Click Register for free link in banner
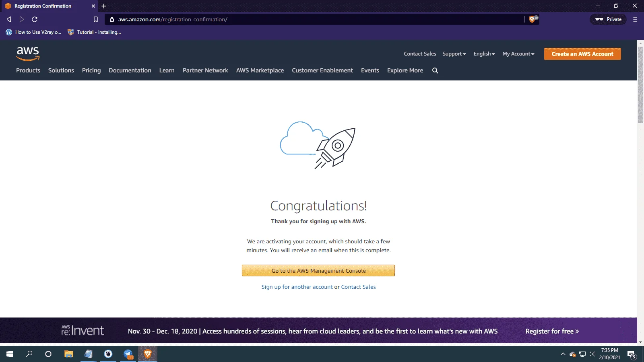The image size is (644, 362). (x=552, y=331)
